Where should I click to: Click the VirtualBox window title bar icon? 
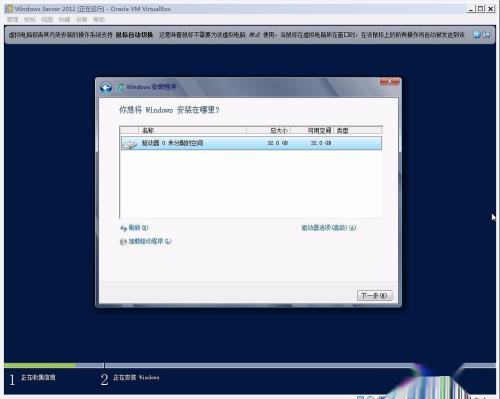pos(9,9)
